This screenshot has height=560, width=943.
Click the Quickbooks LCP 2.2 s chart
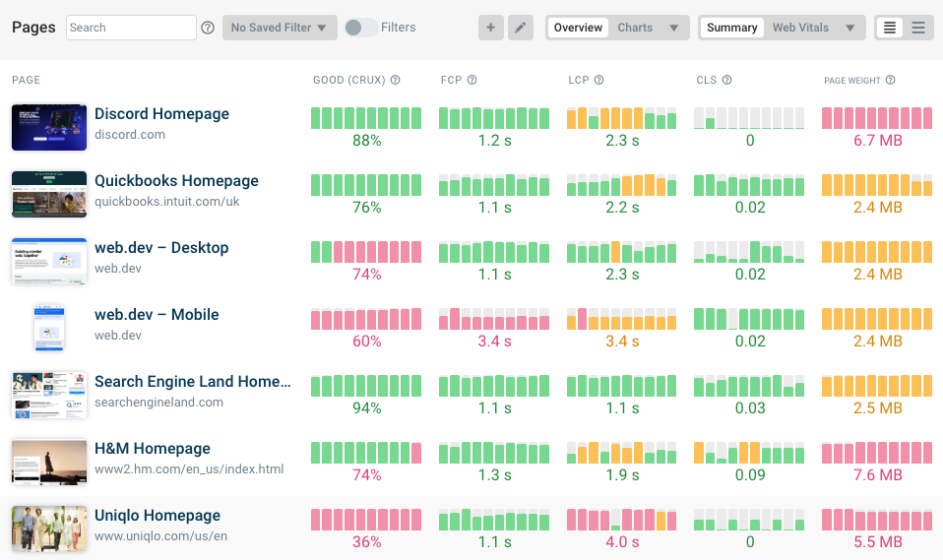(x=622, y=185)
